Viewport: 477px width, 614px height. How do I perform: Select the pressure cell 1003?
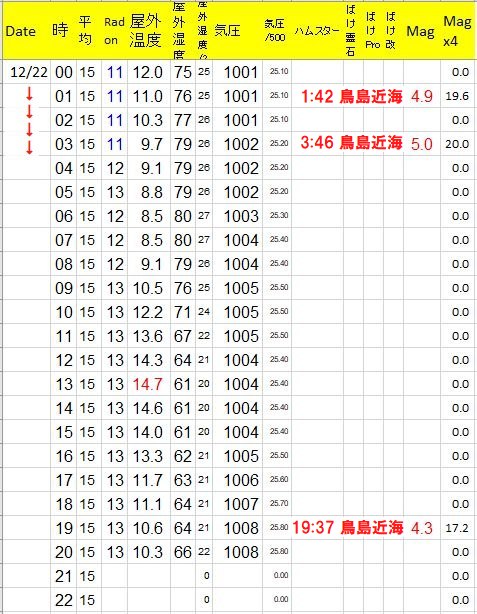(241, 216)
